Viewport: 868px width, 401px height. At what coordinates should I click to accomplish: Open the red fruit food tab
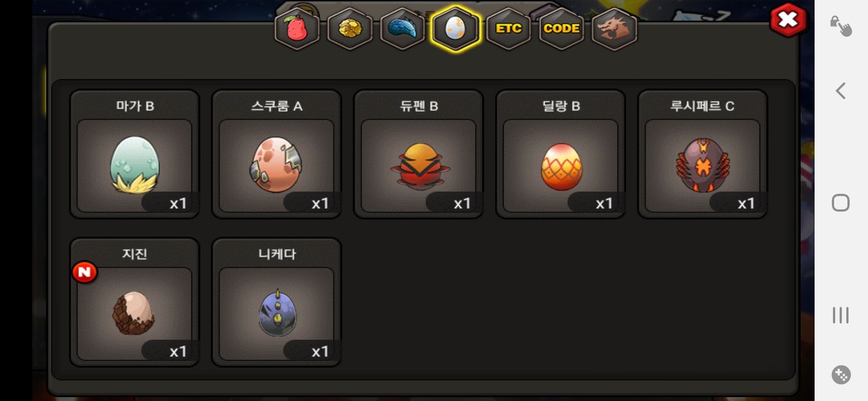tap(297, 29)
